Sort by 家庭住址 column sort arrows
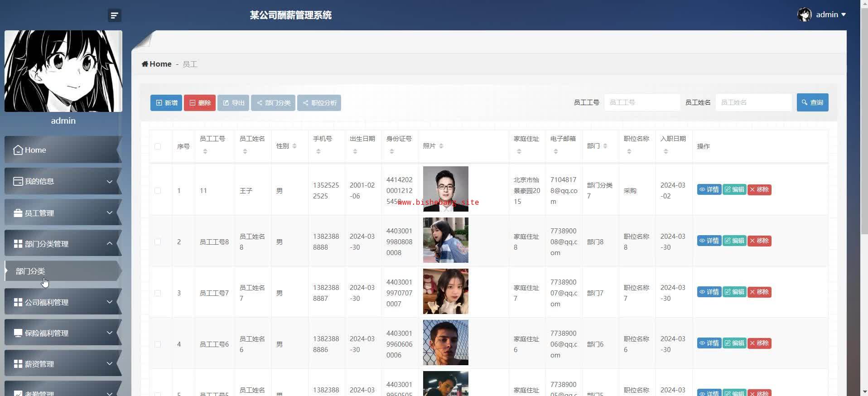 (519, 151)
